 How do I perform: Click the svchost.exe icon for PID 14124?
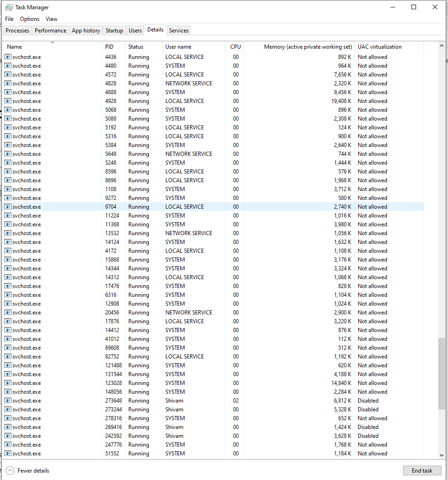8,242
